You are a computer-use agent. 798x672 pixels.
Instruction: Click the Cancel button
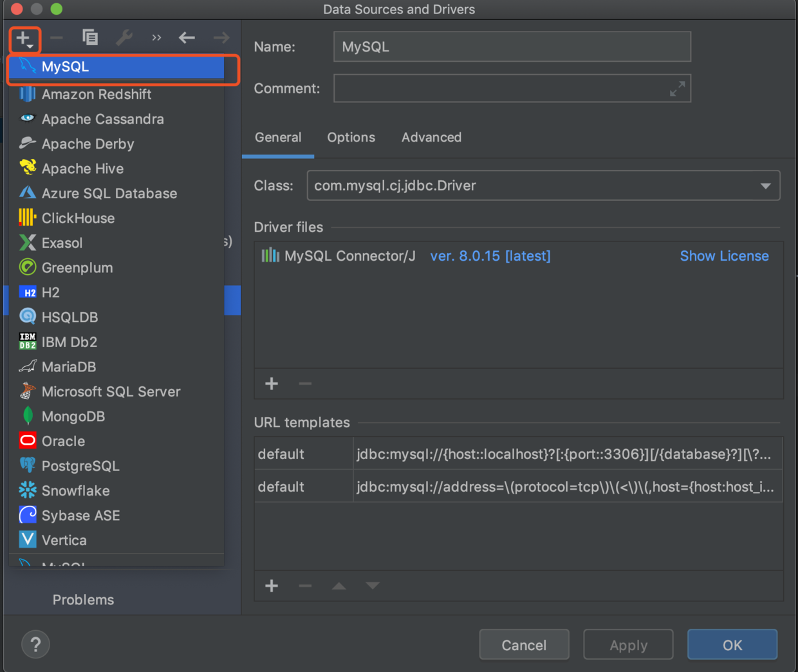point(524,645)
